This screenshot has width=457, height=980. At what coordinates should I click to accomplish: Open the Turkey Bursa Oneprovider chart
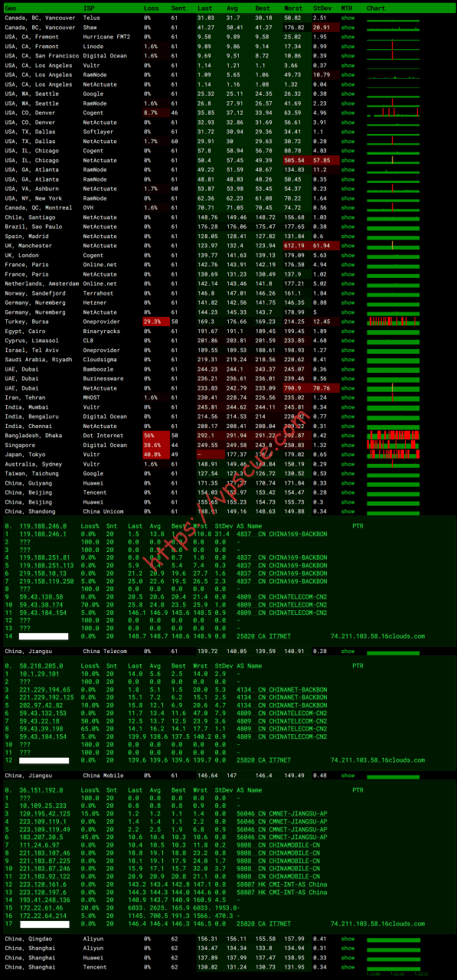click(393, 322)
